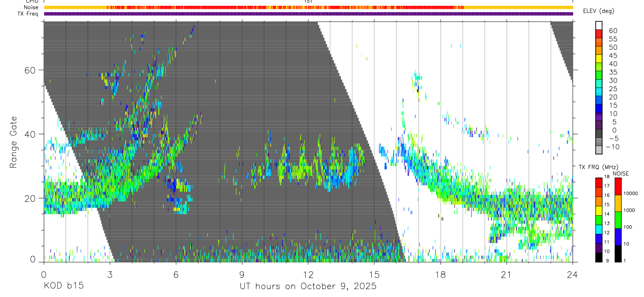Click ELEV legend value "25"
The height and width of the screenshot is (297, 644).
(x=613, y=89)
